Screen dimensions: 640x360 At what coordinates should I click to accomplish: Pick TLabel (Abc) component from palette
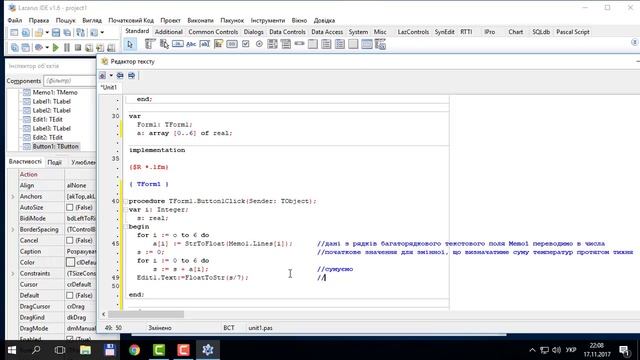(x=191, y=44)
